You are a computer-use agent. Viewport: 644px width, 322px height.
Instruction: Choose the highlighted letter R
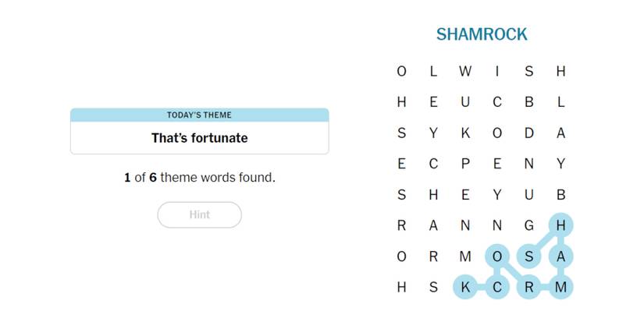tap(529, 287)
